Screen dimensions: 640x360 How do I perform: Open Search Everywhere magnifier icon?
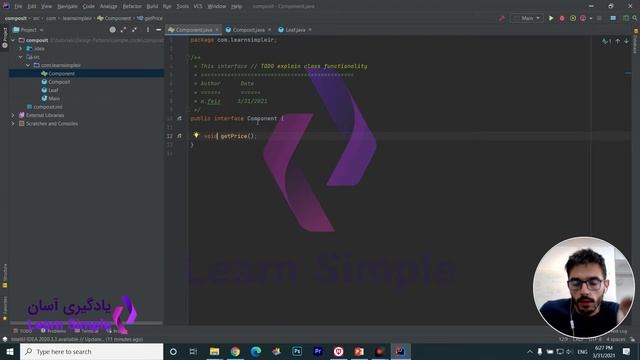(x=635, y=18)
